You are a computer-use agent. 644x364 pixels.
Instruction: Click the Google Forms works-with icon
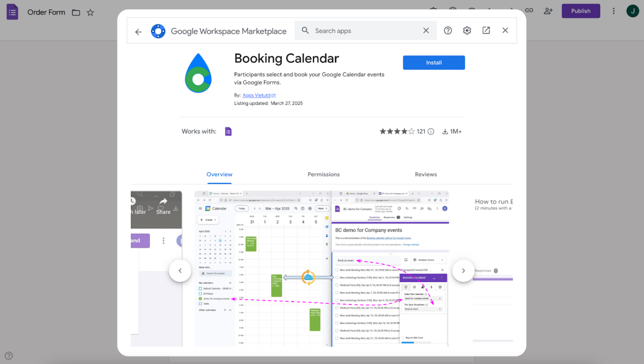pos(228,131)
